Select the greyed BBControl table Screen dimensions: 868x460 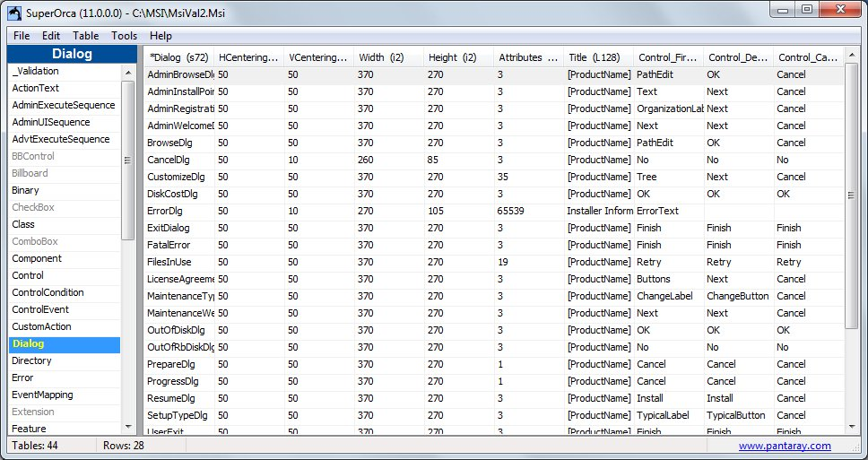click(x=65, y=157)
